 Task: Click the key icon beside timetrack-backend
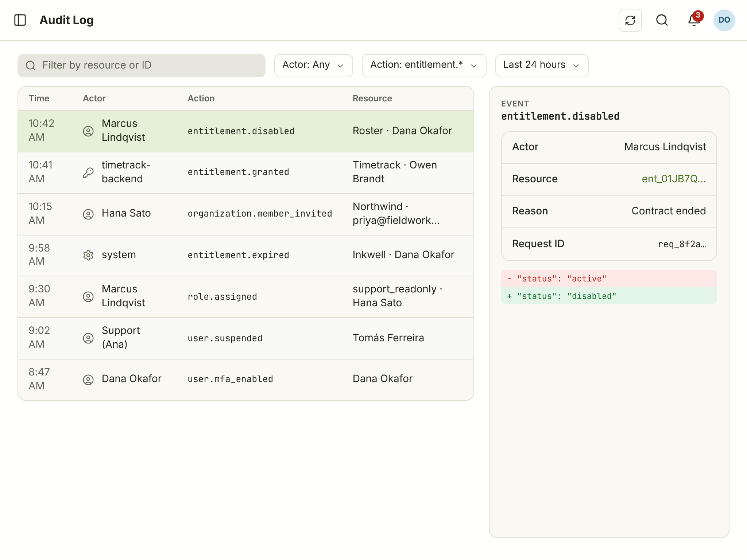(88, 172)
